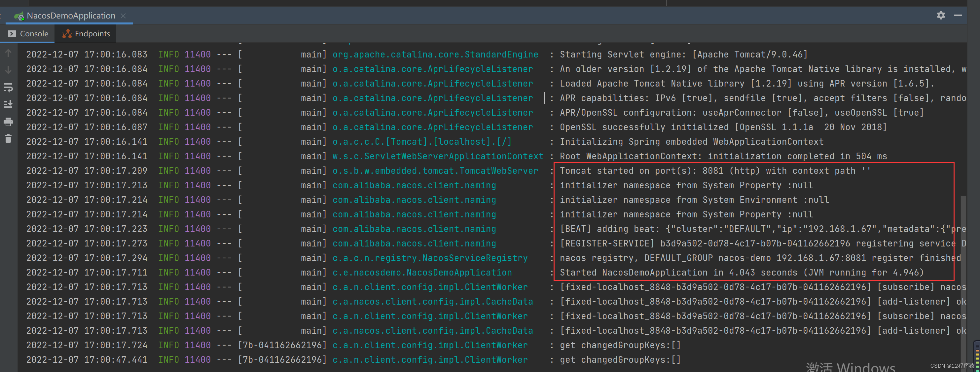Click 'get changedGroupKeys:[]' on the 17:00:47.441 line
Image resolution: width=980 pixels, height=372 pixels.
620,360
